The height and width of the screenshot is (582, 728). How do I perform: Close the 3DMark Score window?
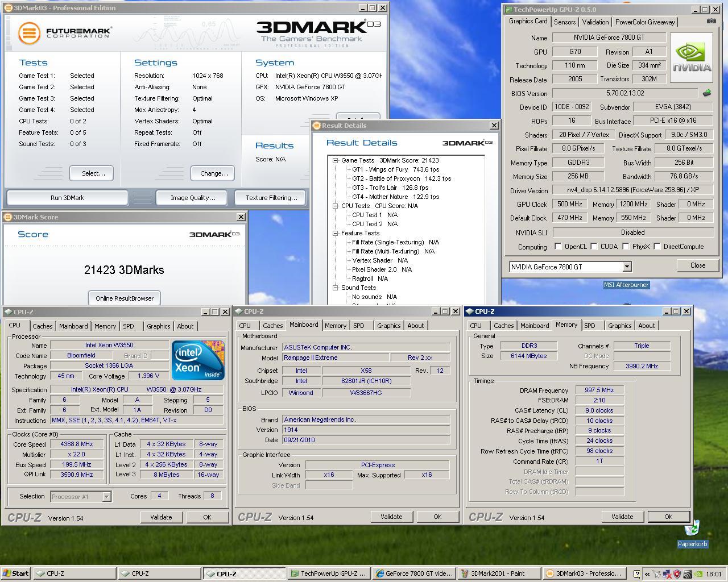tap(241, 217)
